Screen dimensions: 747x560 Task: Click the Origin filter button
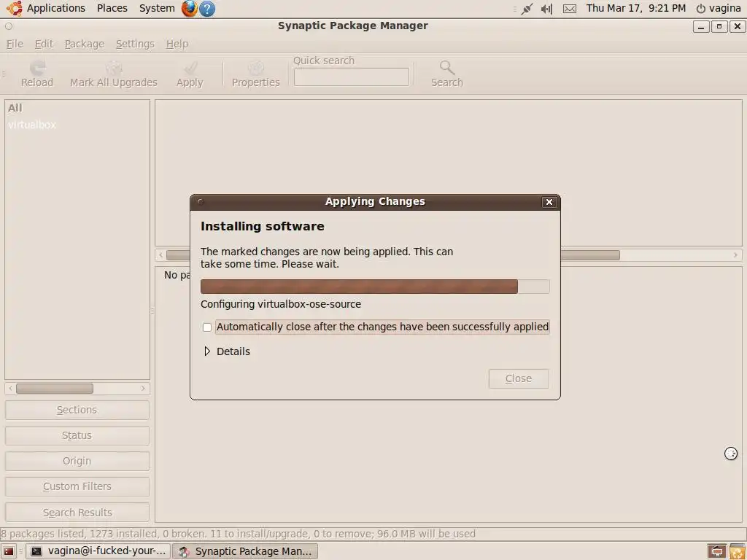click(x=77, y=461)
